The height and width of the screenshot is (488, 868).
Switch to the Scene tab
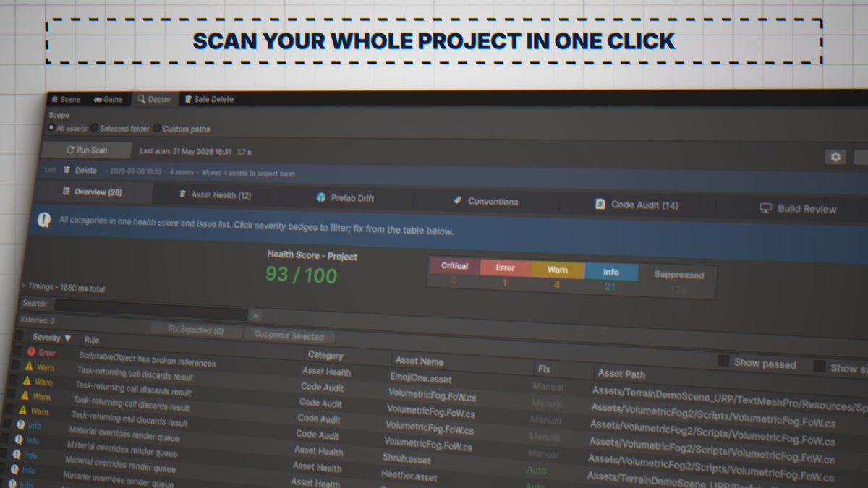pos(66,99)
